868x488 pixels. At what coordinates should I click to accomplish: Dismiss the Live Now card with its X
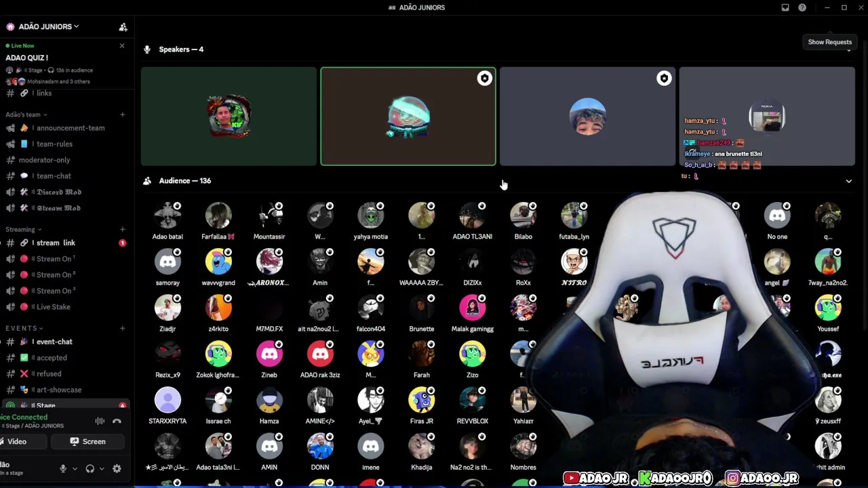122,46
